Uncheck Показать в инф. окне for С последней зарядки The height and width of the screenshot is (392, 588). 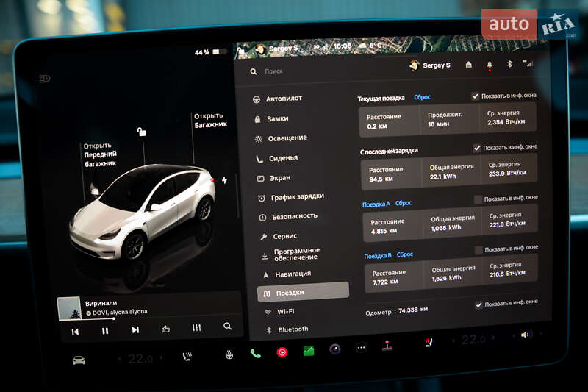tap(476, 148)
